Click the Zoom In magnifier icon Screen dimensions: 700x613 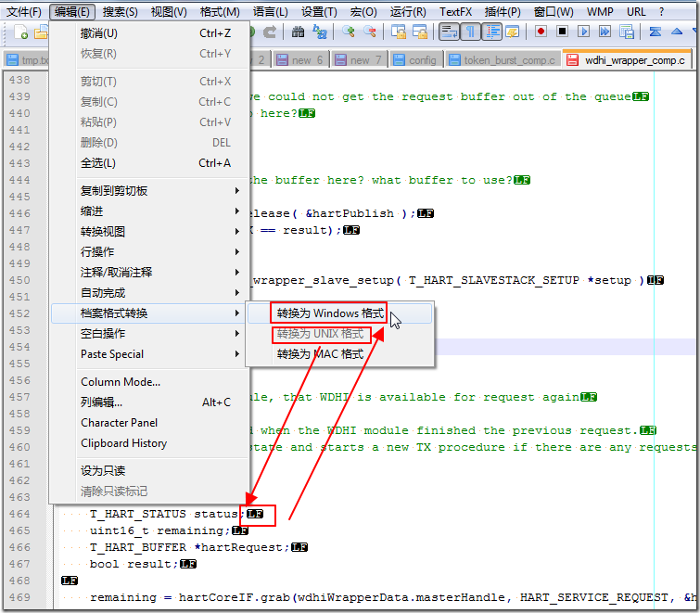(349, 32)
